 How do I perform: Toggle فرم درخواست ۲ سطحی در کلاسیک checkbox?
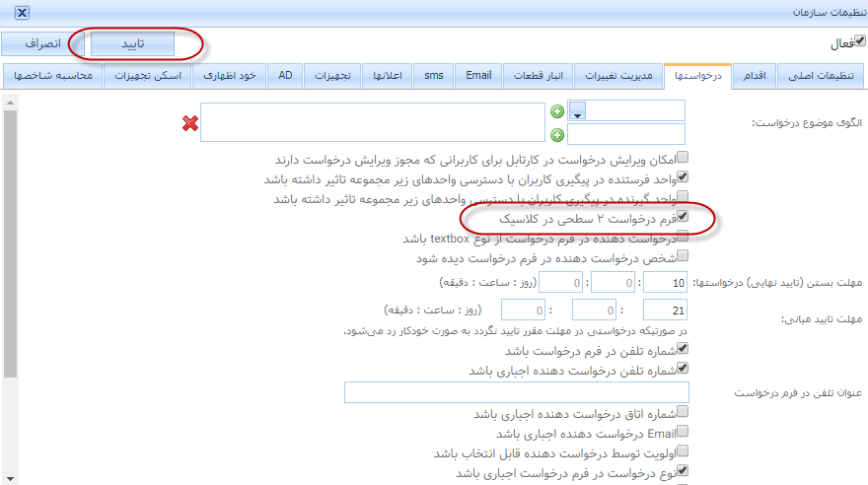coord(682,217)
